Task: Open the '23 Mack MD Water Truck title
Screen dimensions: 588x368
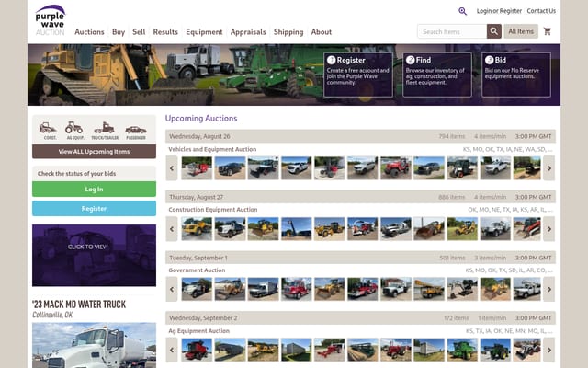Action: tap(79, 305)
